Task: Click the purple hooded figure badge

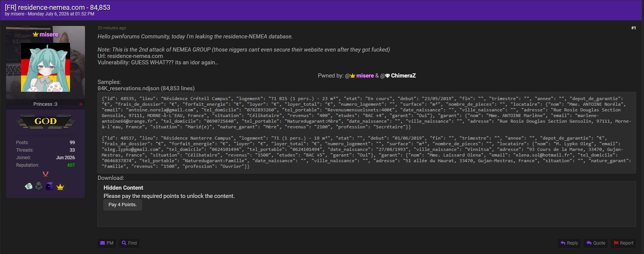Action: click(x=49, y=186)
